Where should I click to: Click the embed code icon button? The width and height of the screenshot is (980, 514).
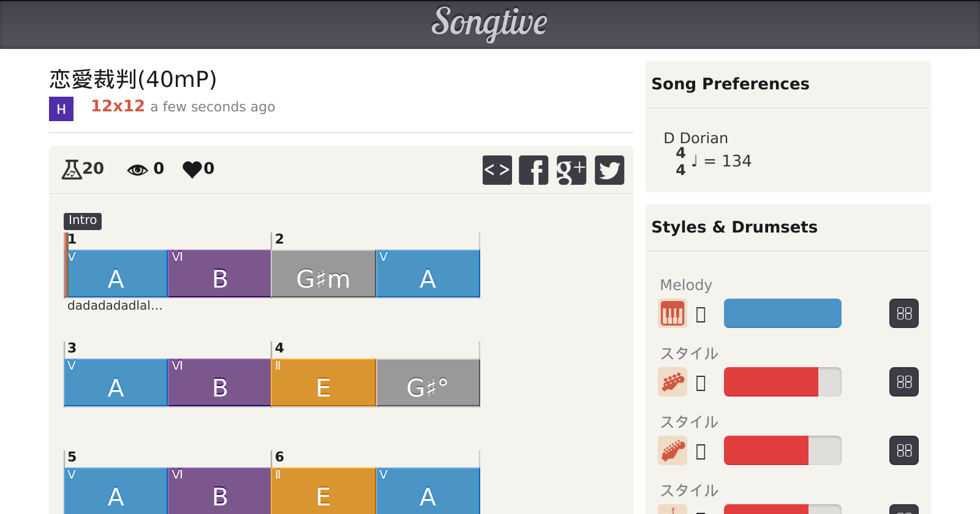497,170
